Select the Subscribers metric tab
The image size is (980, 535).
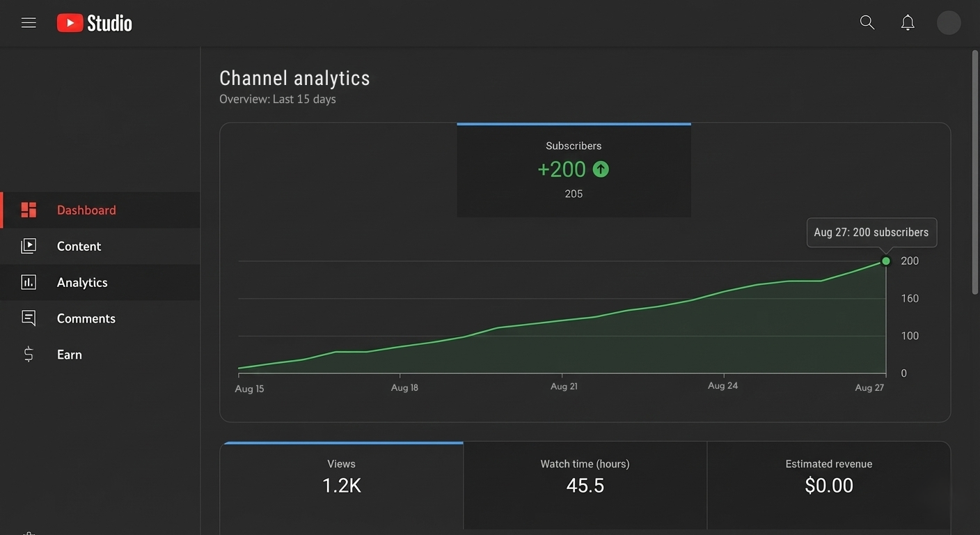[x=574, y=170]
